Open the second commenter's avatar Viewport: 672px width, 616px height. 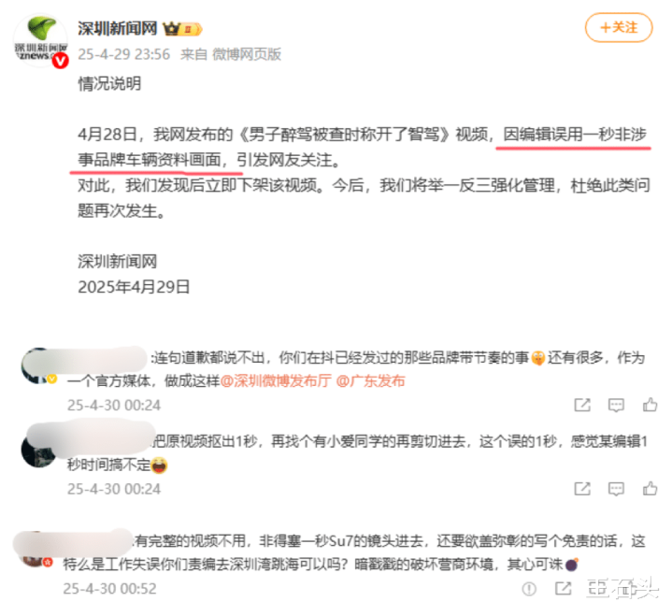tap(38, 451)
